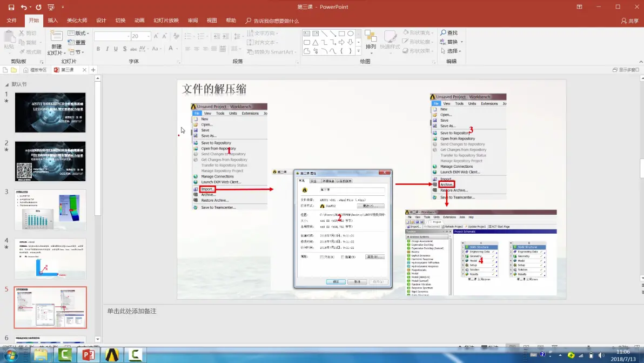Viewport: 644px width, 363px height.
Task: Open the template zone (模板专区) document tab
Action: (x=35, y=70)
